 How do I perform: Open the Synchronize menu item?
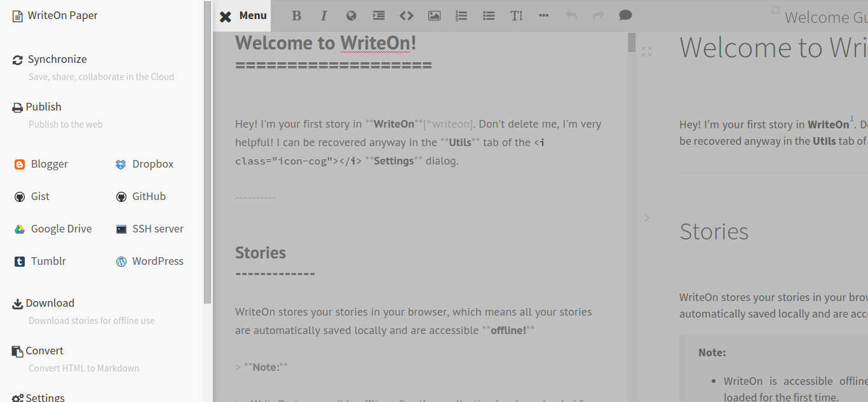(50, 59)
